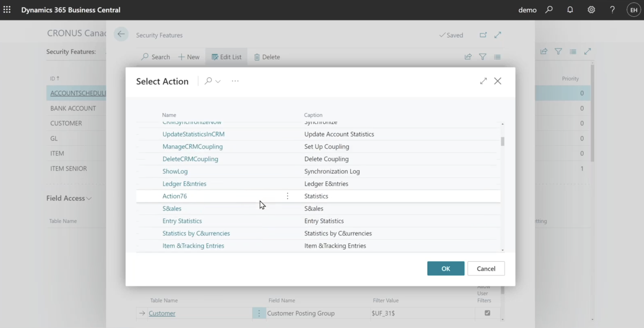Image resolution: width=644 pixels, height=328 pixels.
Task: Click the share icon in Security Features toolbar
Action: 468,57
